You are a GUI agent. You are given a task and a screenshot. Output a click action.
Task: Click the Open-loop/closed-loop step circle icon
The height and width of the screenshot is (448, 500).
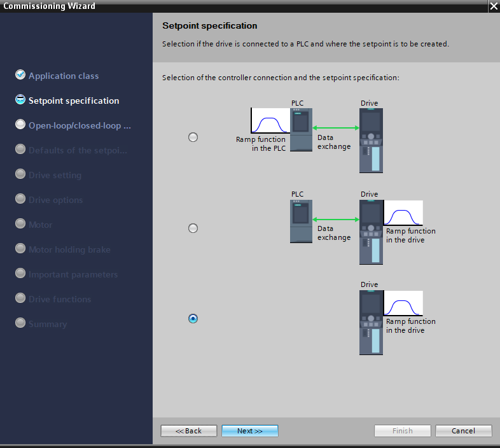point(20,124)
